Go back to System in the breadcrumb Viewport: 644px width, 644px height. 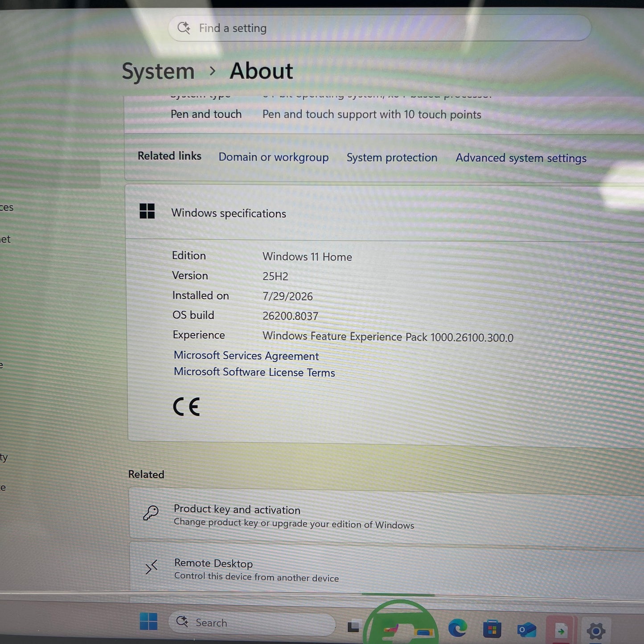pyautogui.click(x=158, y=71)
